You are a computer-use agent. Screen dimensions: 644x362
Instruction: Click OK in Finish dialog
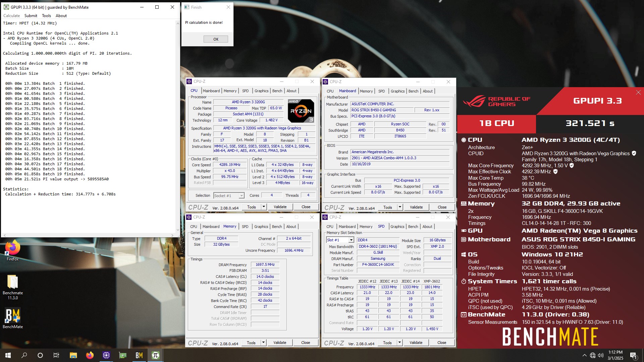pos(216,39)
